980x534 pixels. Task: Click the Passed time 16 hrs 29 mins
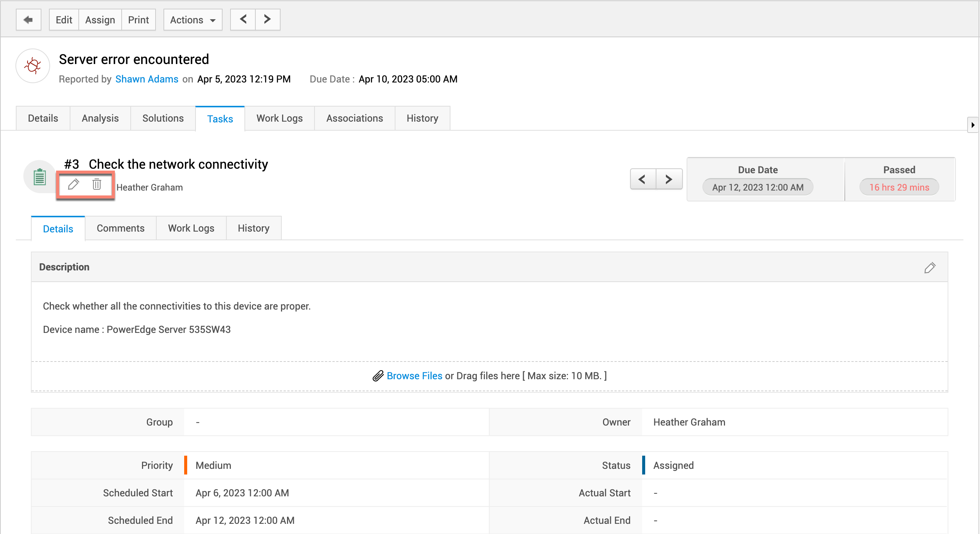tap(899, 187)
